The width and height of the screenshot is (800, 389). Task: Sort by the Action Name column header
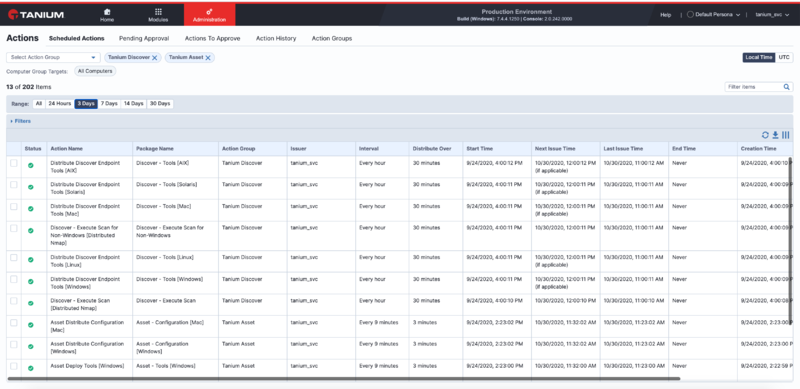click(x=66, y=149)
